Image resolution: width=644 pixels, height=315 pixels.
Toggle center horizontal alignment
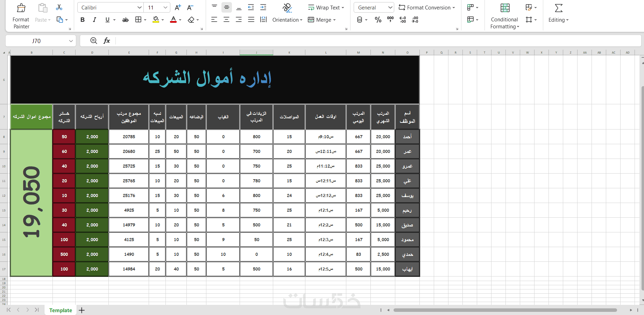tap(227, 20)
